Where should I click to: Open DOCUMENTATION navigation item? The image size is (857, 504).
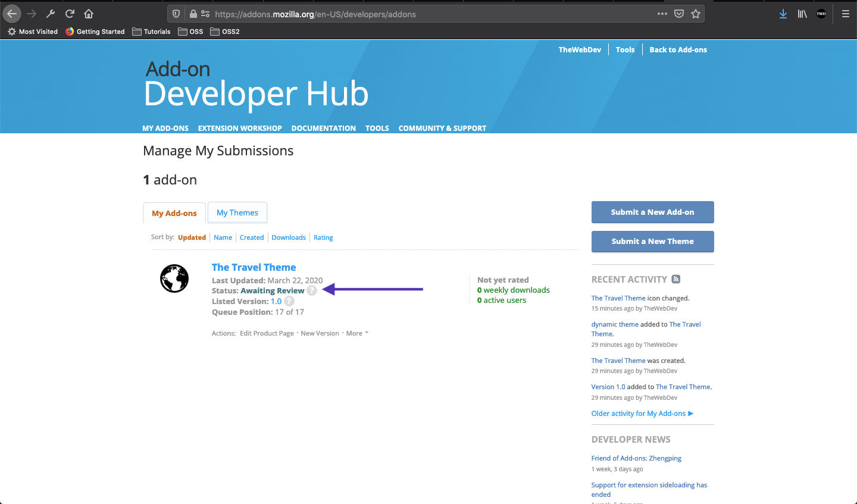(324, 128)
